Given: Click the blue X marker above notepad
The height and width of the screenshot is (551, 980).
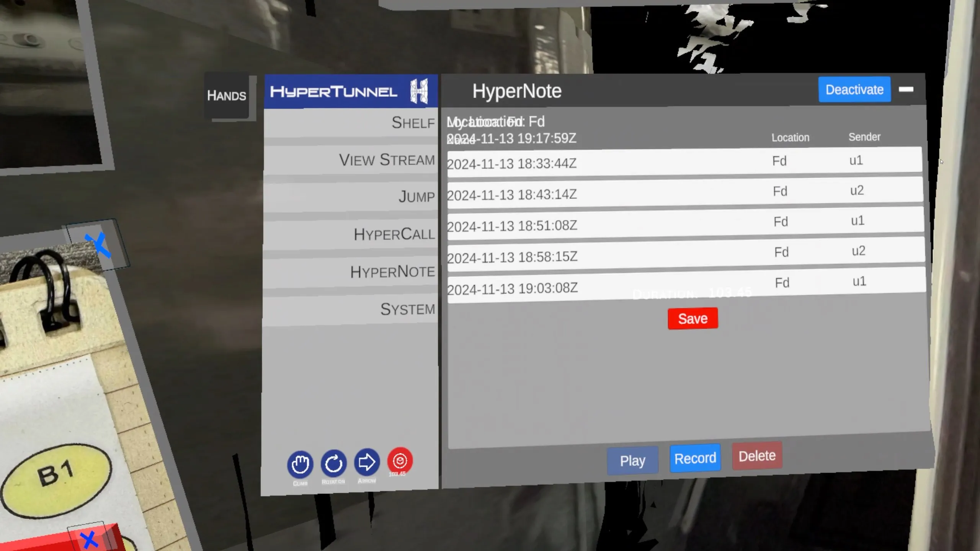Looking at the screenshot, I should 98,244.
